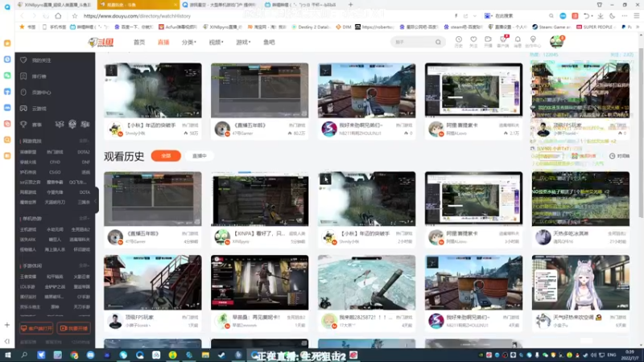Click browser back arrow
This screenshot has height=362, width=644.
[22, 16]
